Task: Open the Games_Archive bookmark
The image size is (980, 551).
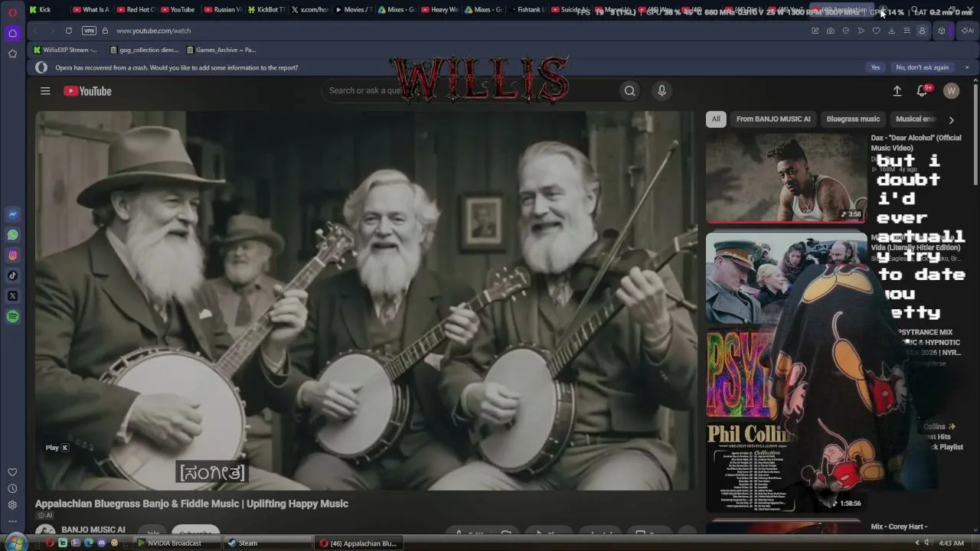Action: click(221, 50)
